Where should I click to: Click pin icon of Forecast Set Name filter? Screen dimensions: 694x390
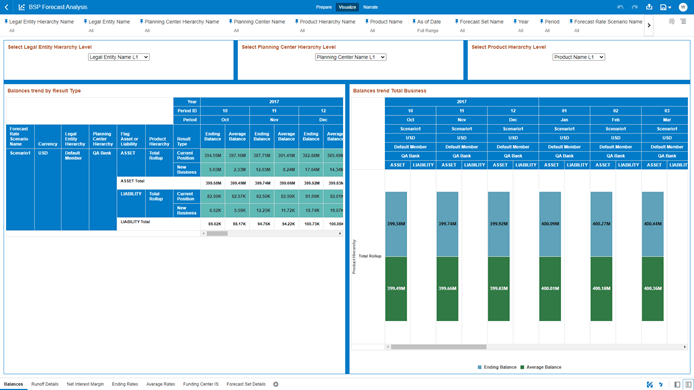[456, 21]
